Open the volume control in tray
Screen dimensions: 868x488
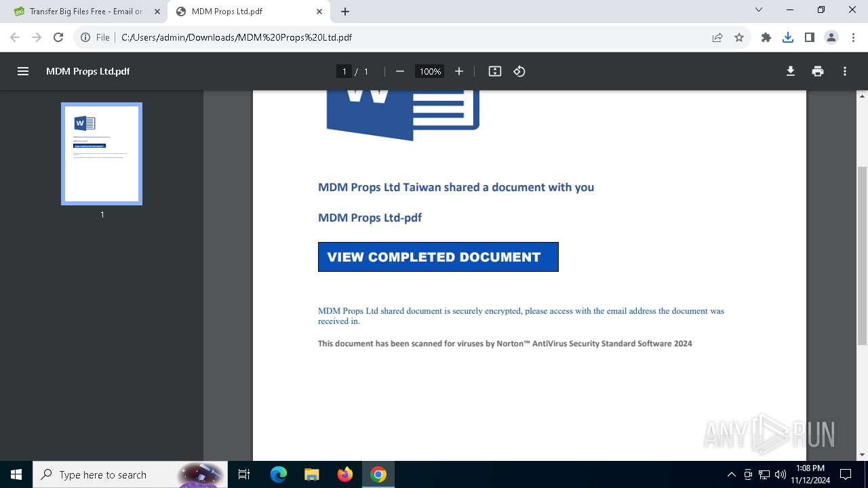[781, 474]
